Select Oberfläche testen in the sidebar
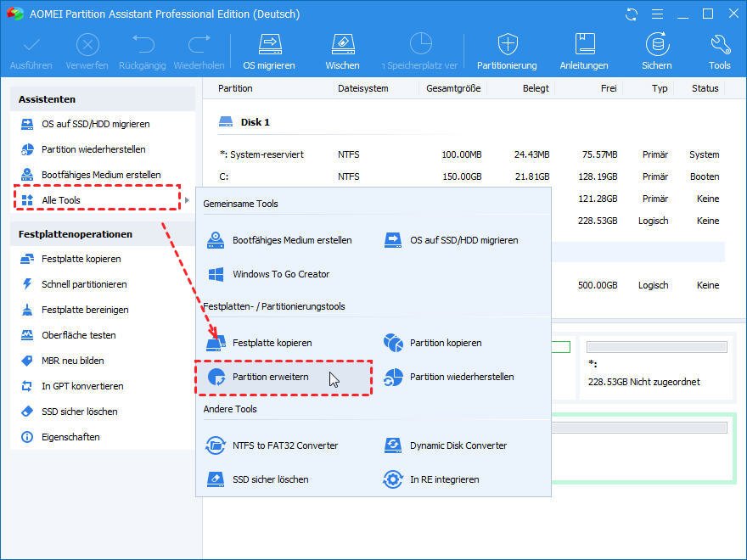747x560 pixels. click(x=79, y=335)
